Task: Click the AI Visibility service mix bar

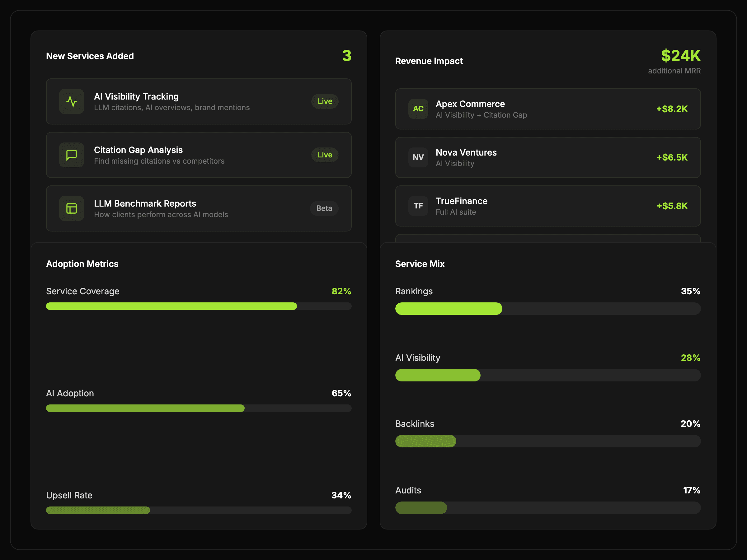Action: click(x=548, y=375)
